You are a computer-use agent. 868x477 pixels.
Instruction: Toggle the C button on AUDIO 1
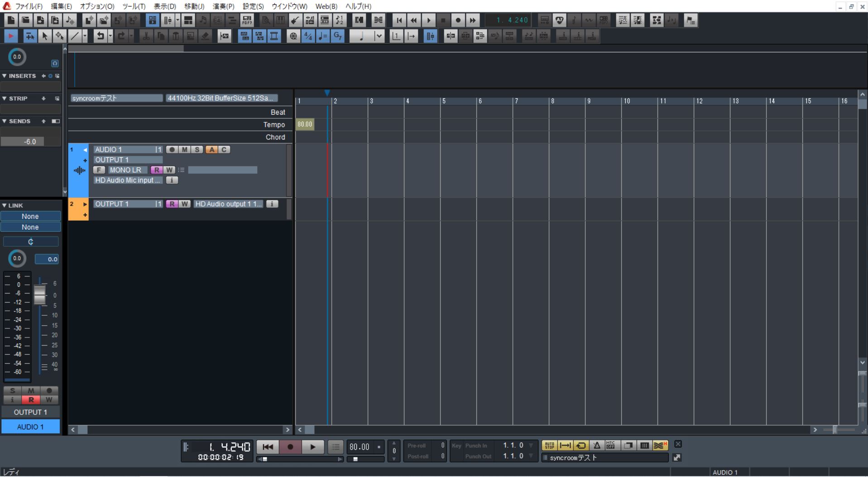224,149
